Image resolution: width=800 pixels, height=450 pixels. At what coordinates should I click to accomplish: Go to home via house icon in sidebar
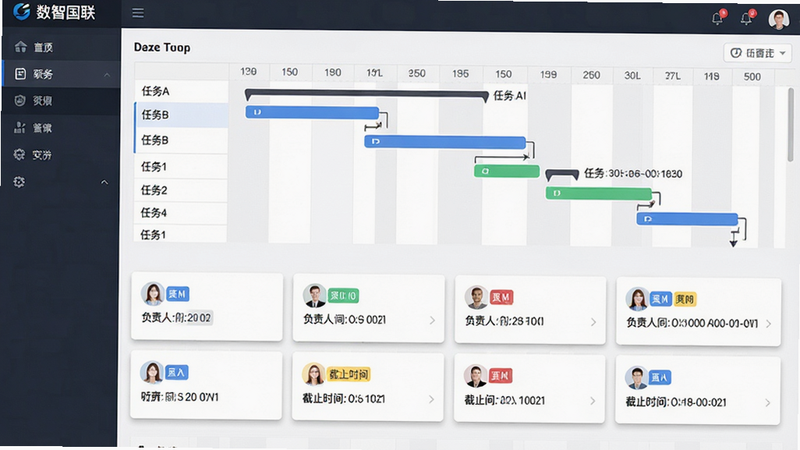(x=20, y=47)
